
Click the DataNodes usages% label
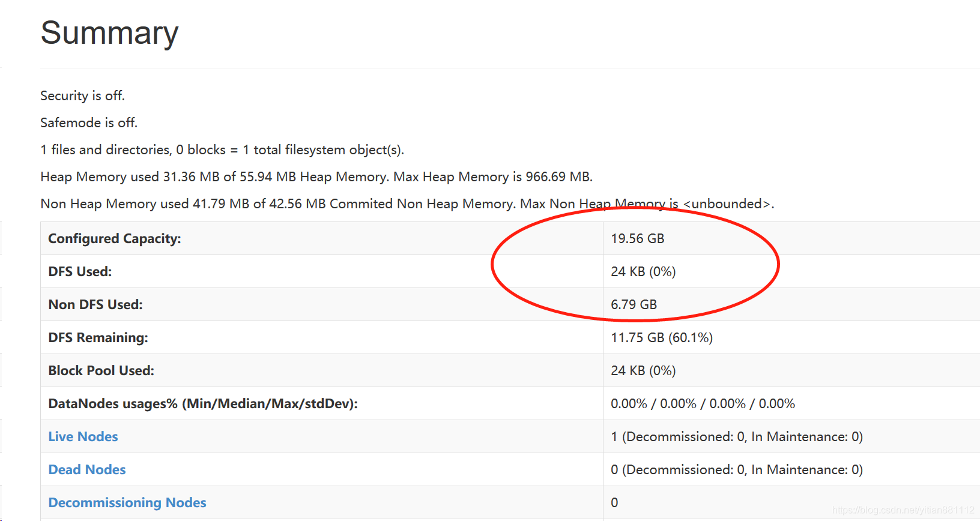coord(203,403)
